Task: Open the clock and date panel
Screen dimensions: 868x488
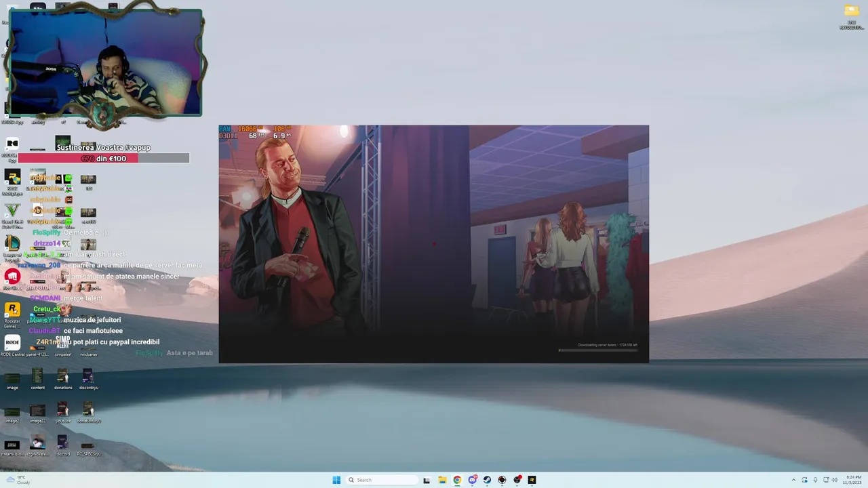Action: coord(853,480)
